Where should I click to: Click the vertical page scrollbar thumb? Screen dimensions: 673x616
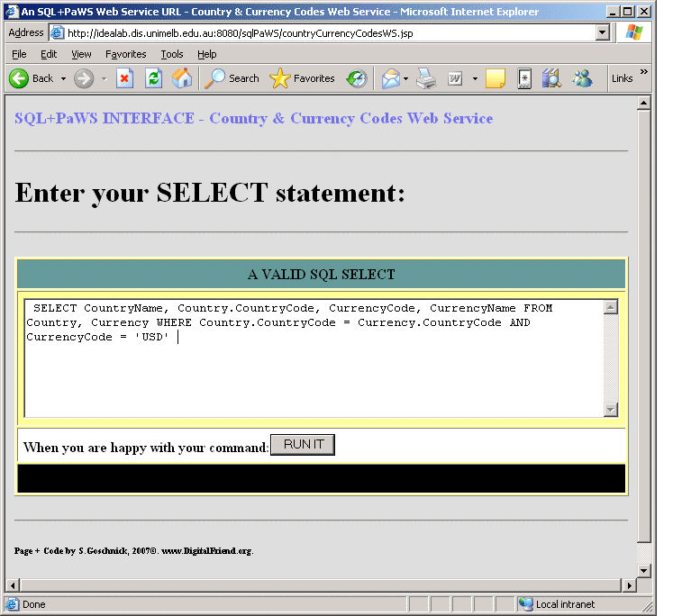(643, 326)
